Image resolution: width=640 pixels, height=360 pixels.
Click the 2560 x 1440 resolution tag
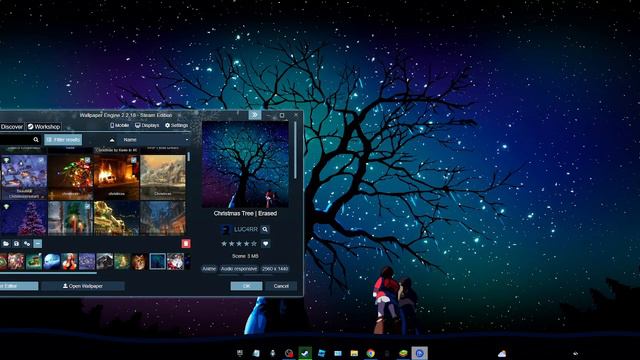click(x=275, y=269)
